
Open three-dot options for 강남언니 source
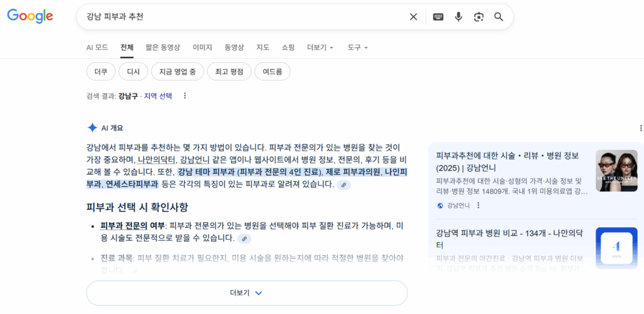(479, 205)
